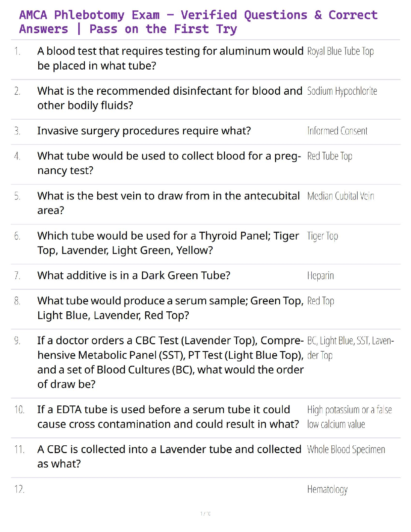Click the 'Tiger Top' answer

pyautogui.click(x=323, y=236)
